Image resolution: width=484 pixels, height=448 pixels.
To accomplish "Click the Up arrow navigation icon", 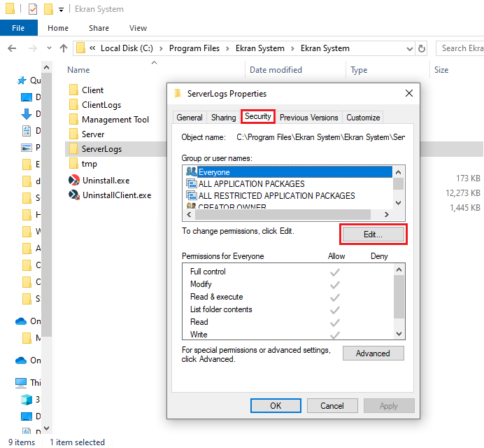I will 64,48.
